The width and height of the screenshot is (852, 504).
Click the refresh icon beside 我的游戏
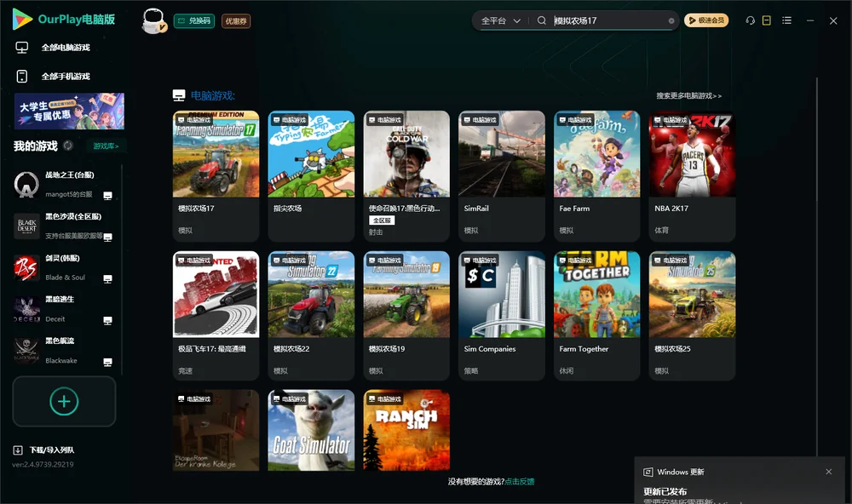tap(68, 146)
